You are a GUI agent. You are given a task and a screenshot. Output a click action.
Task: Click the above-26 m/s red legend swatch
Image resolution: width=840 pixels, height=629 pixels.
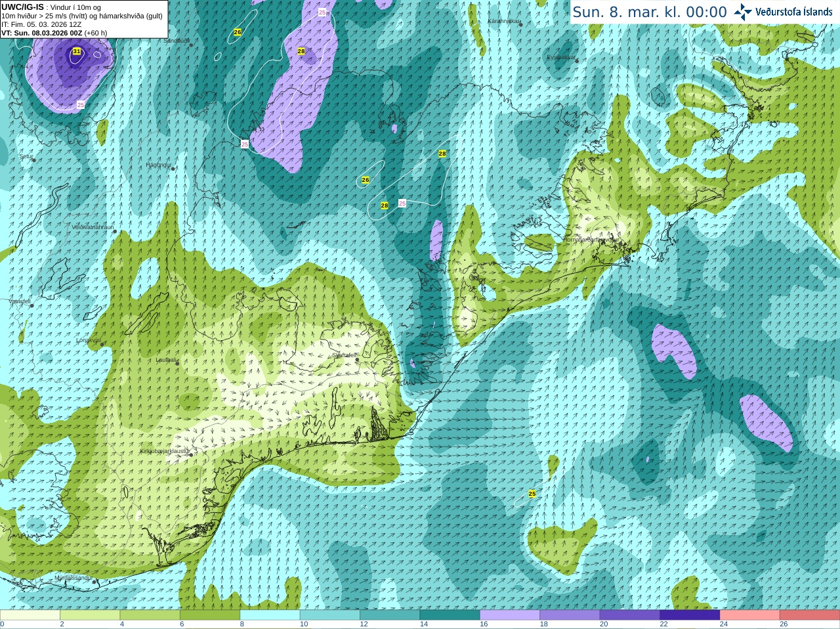click(810, 615)
